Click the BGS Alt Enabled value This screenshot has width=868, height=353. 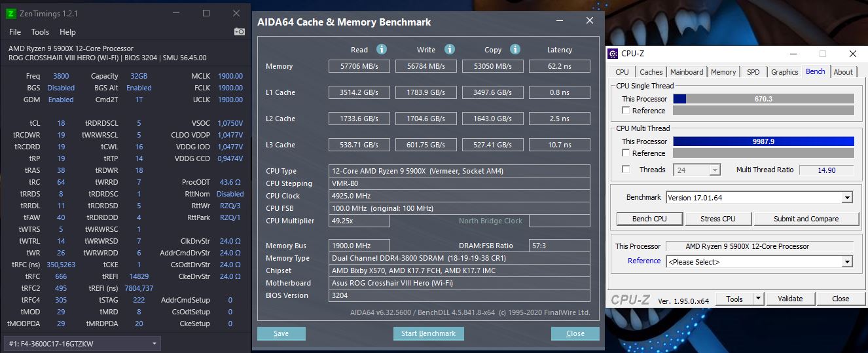pyautogui.click(x=139, y=88)
